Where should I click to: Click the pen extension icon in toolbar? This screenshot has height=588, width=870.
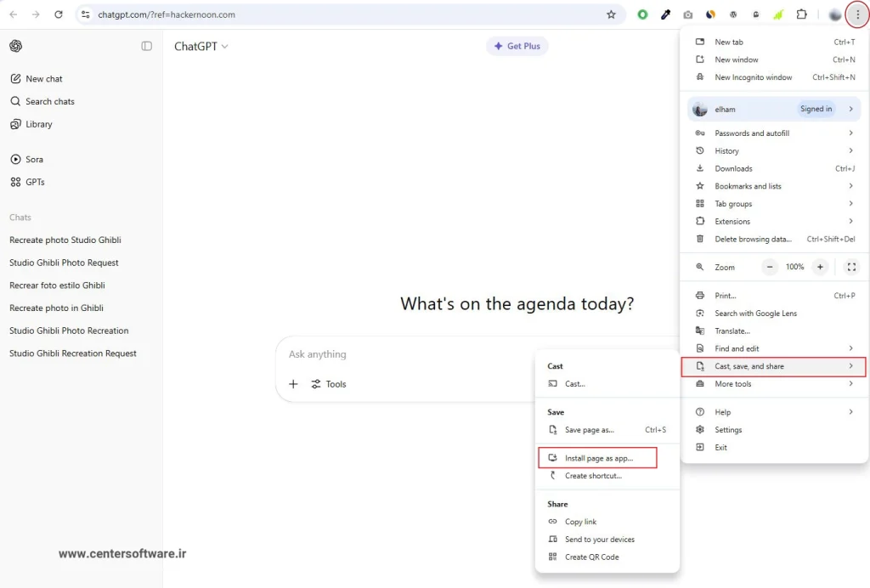pyautogui.click(x=665, y=14)
